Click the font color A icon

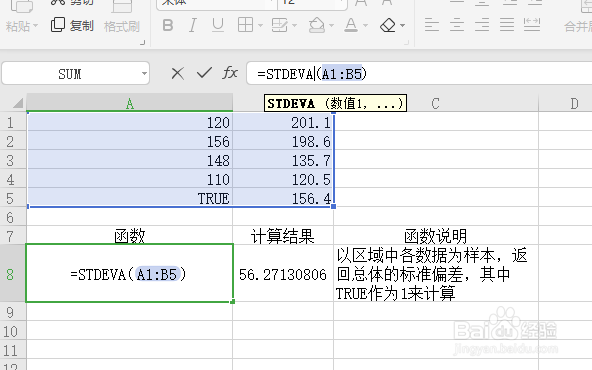coord(351,25)
